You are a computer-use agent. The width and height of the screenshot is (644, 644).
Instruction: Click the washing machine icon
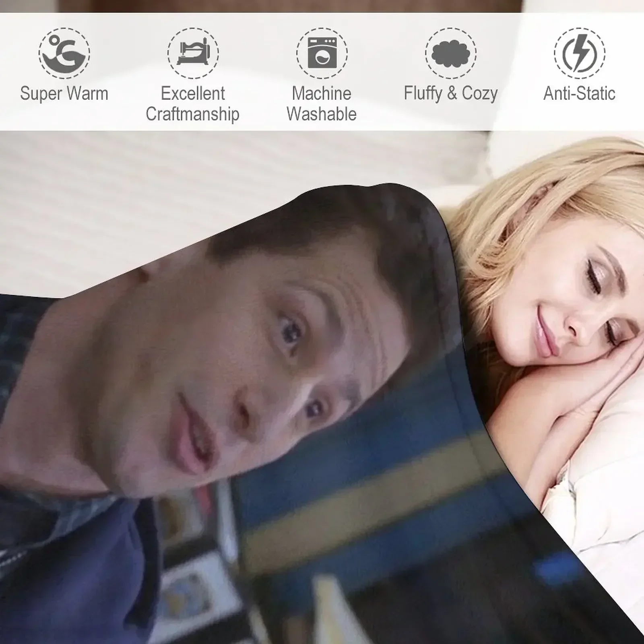coord(322,53)
